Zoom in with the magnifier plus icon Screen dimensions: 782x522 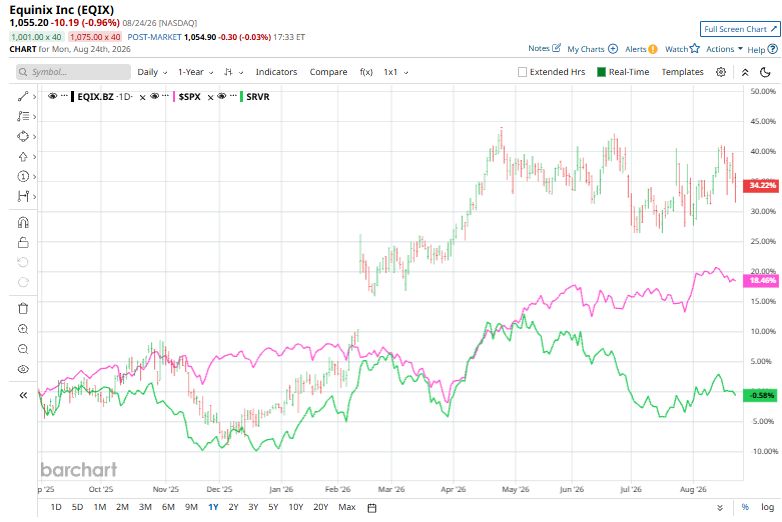[x=23, y=329]
